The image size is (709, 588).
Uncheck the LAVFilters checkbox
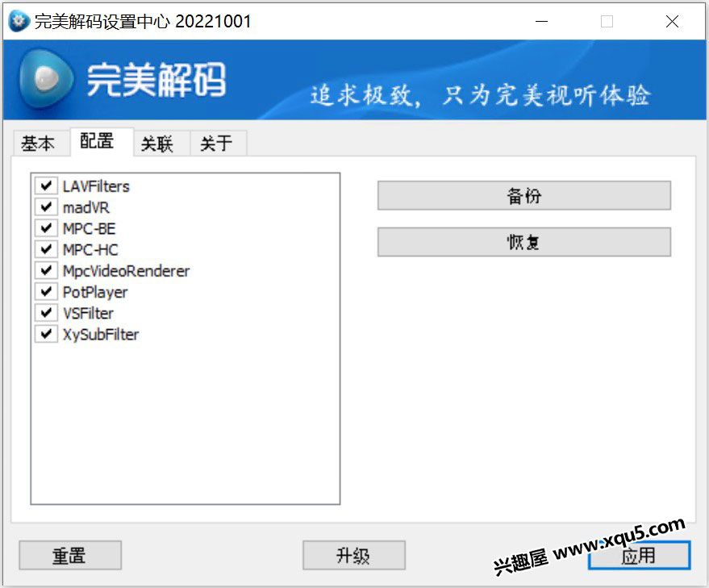[x=46, y=186]
